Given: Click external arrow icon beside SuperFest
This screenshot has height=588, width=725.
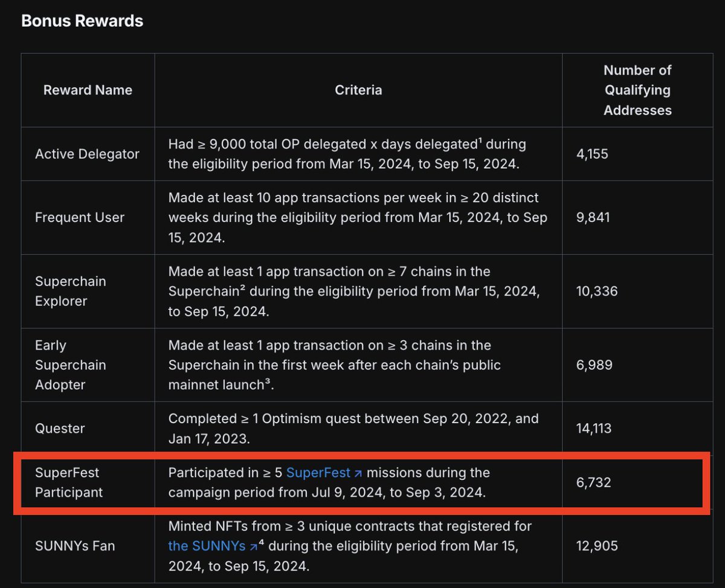Looking at the screenshot, I should coord(358,473).
